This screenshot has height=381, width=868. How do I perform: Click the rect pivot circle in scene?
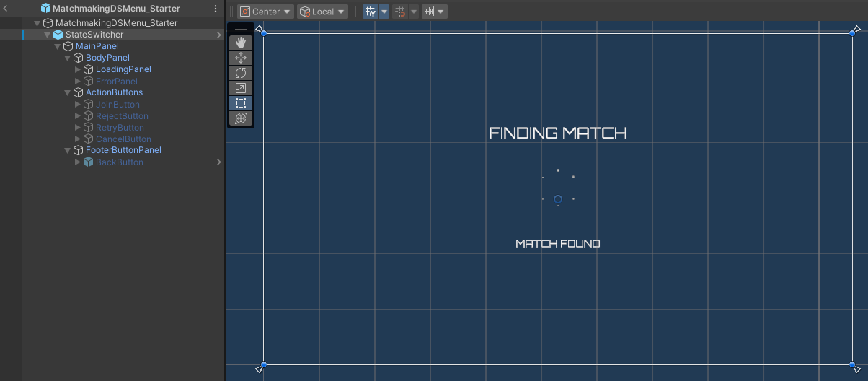coord(558,199)
